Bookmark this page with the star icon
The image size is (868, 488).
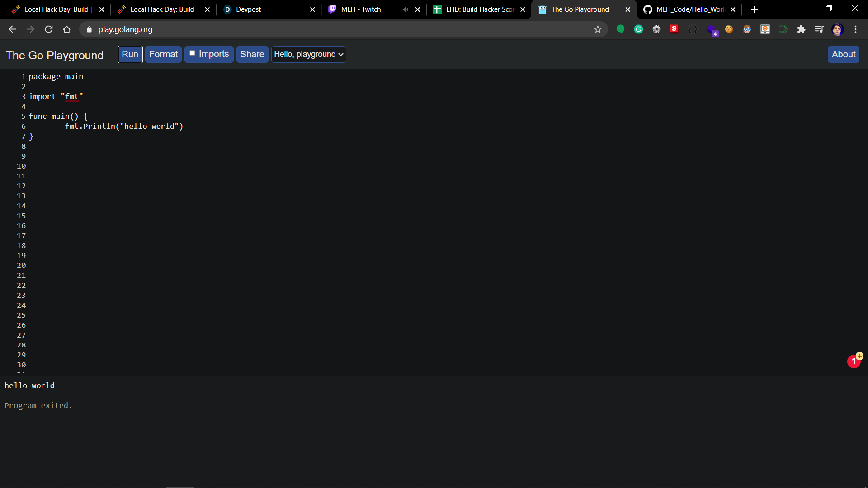598,29
